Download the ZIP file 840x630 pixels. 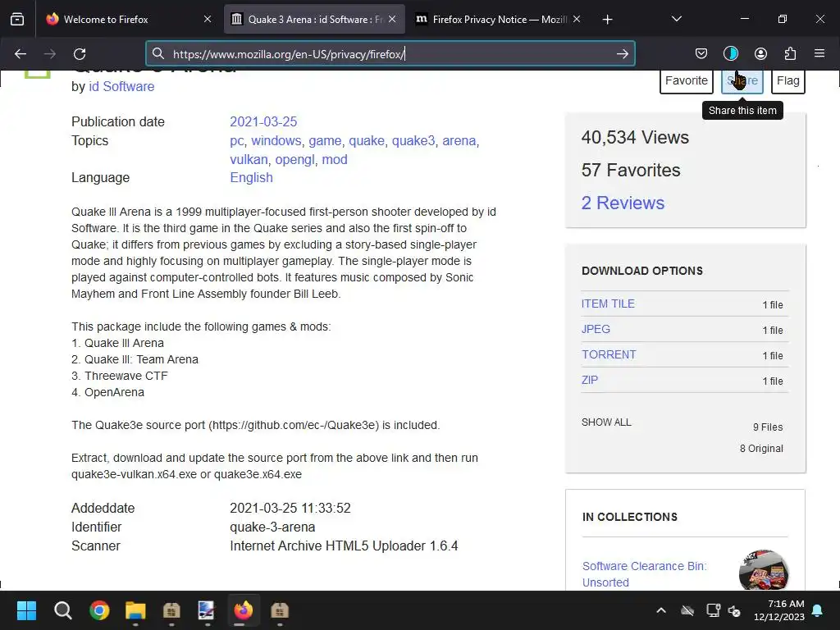(x=589, y=380)
